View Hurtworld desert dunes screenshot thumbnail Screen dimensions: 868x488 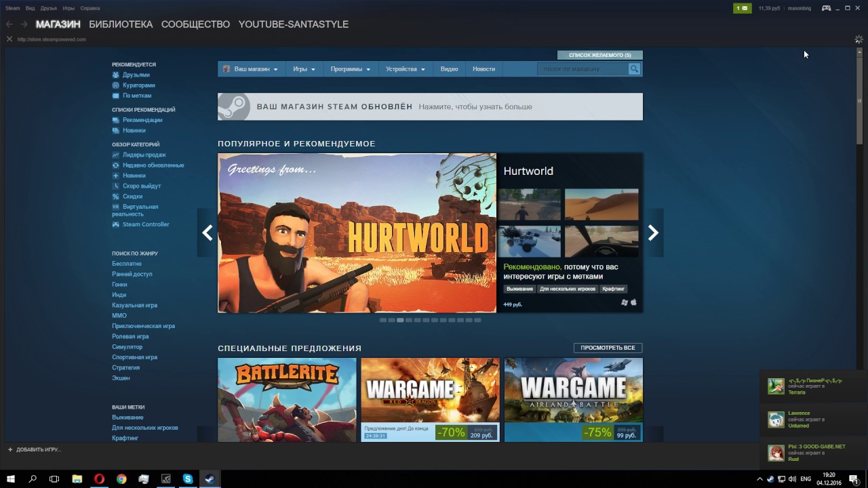click(601, 205)
